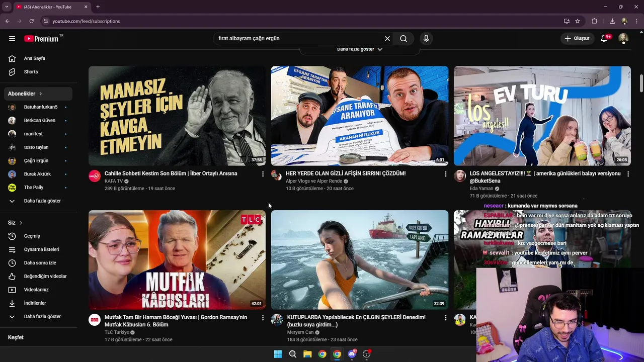Screen dimensions: 644x362
Task: Open Daha sonra izle list
Action: coord(39,263)
